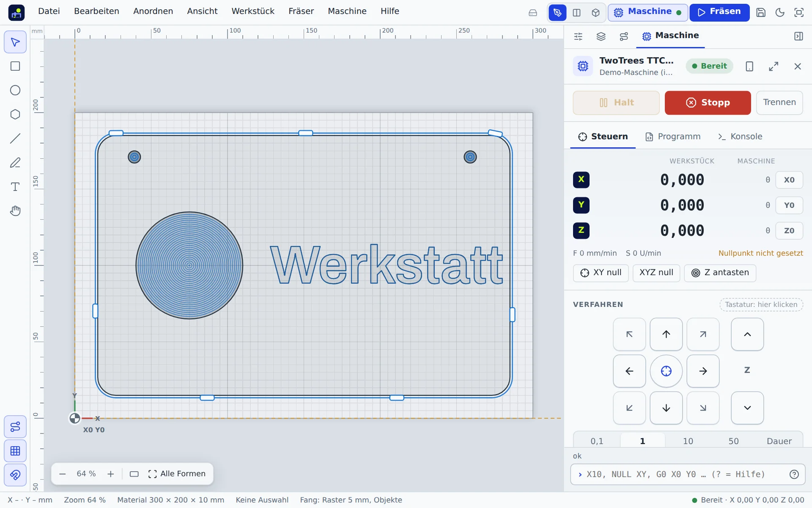Select the text tool

(x=15, y=187)
